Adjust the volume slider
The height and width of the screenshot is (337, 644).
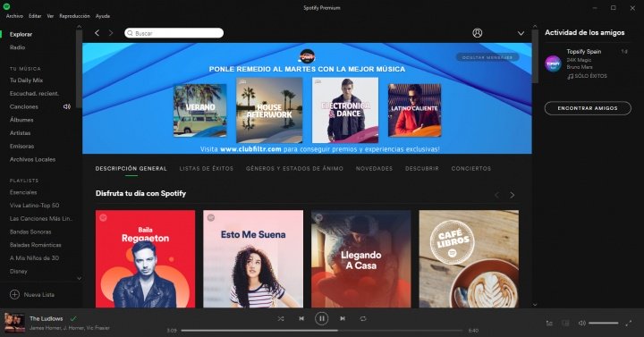tap(604, 324)
